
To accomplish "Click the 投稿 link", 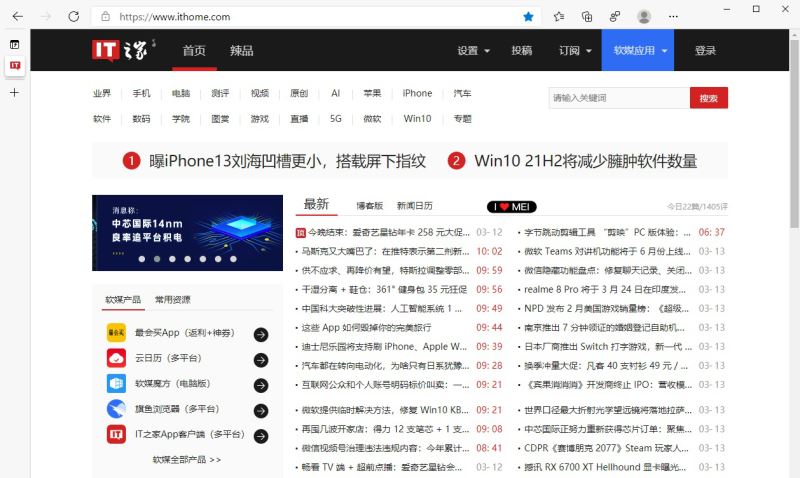I will tap(521, 51).
